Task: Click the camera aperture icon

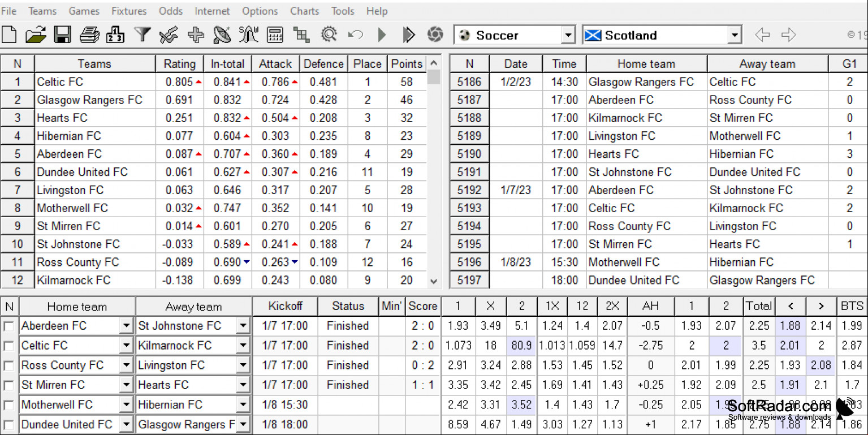Action: click(x=435, y=35)
